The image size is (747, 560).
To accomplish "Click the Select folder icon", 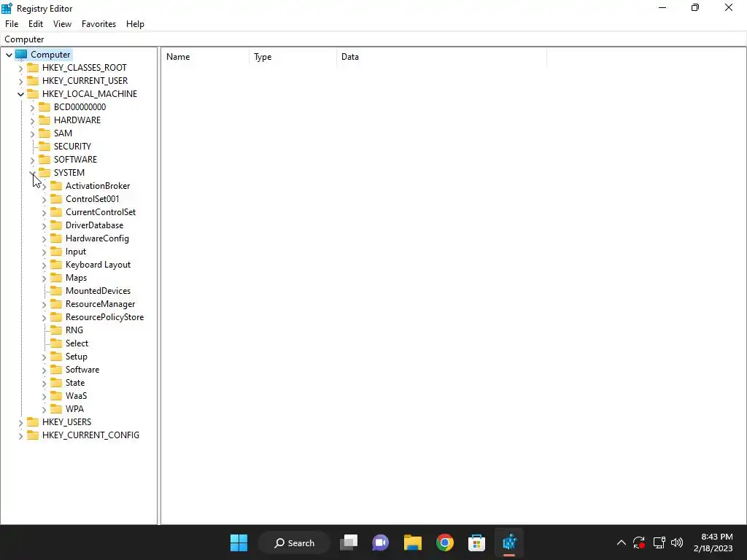I will [56, 343].
